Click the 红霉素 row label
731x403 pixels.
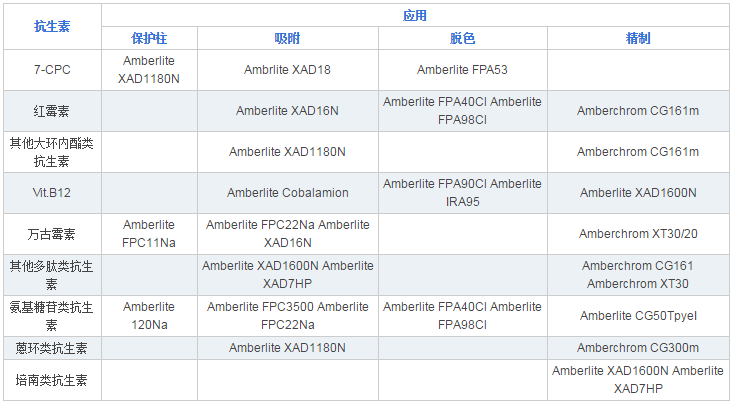(52, 111)
